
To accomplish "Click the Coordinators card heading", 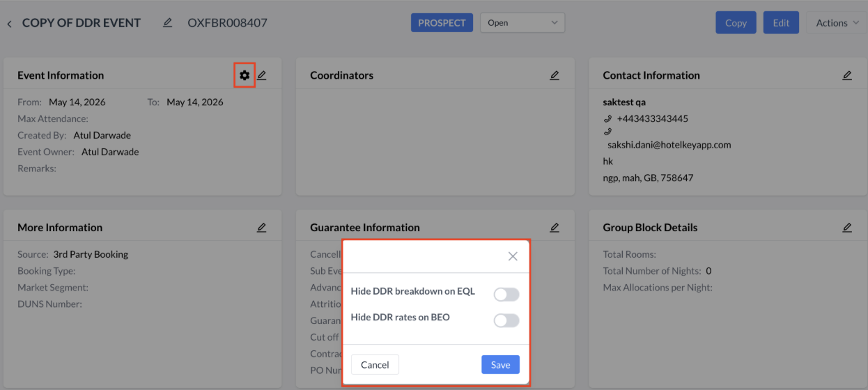I will tap(341, 75).
